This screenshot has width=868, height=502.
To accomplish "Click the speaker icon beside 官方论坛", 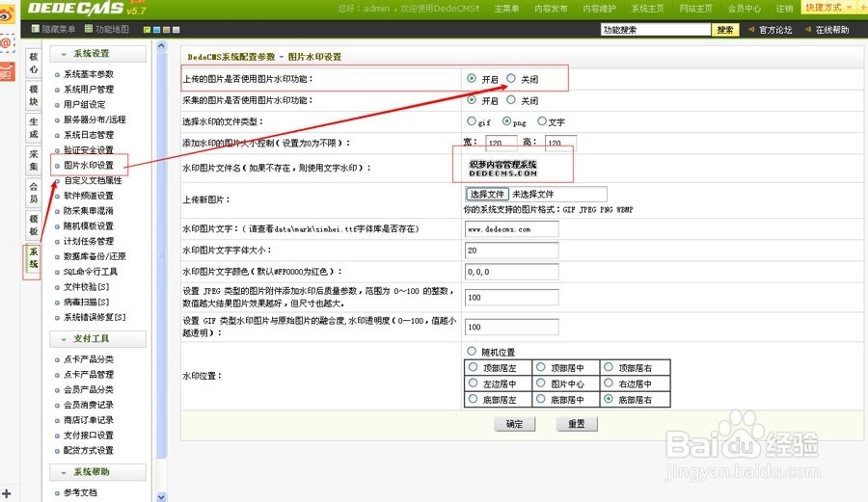I will [751, 29].
